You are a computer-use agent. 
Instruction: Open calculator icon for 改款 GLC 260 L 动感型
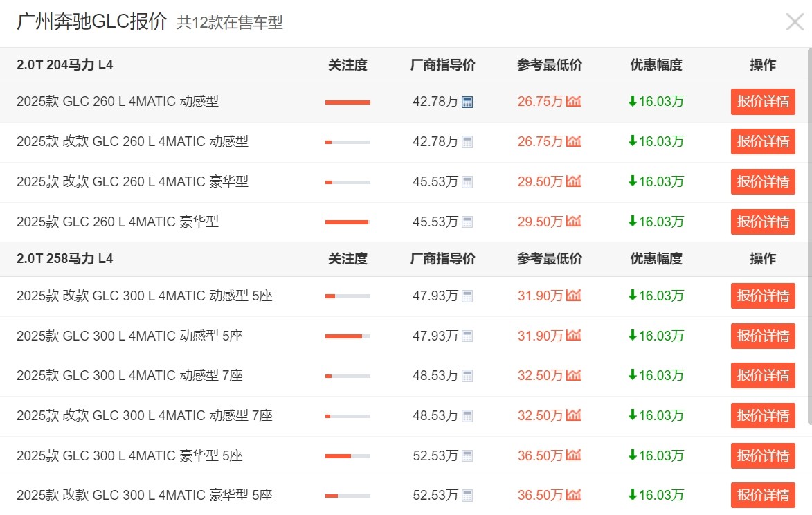(467, 142)
